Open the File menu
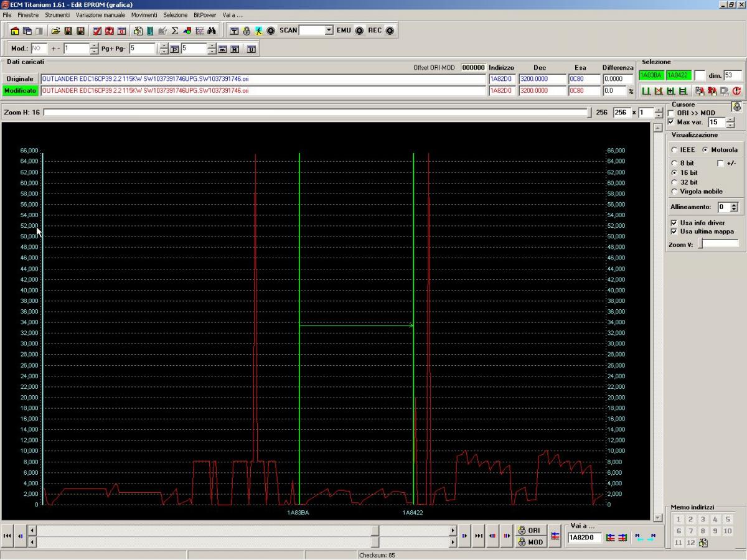 [7, 14]
